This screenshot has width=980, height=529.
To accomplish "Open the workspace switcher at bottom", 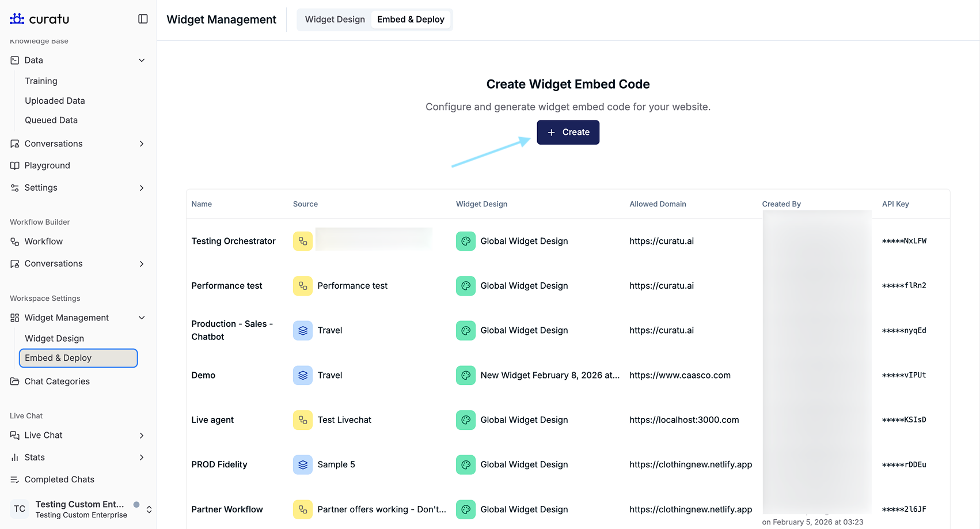I will tap(149, 509).
